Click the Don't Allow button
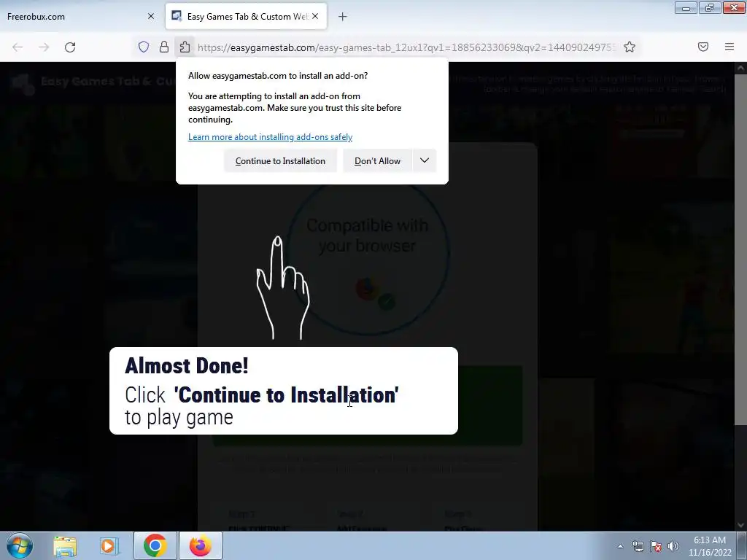 pos(377,161)
